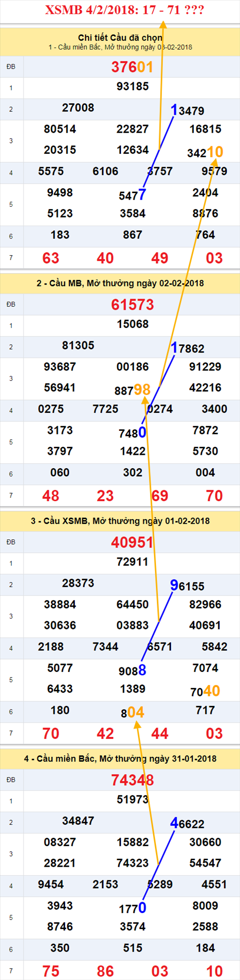Select special prize number 61573
Image resolution: width=240 pixels, height=980 pixels.
[x=132, y=305]
